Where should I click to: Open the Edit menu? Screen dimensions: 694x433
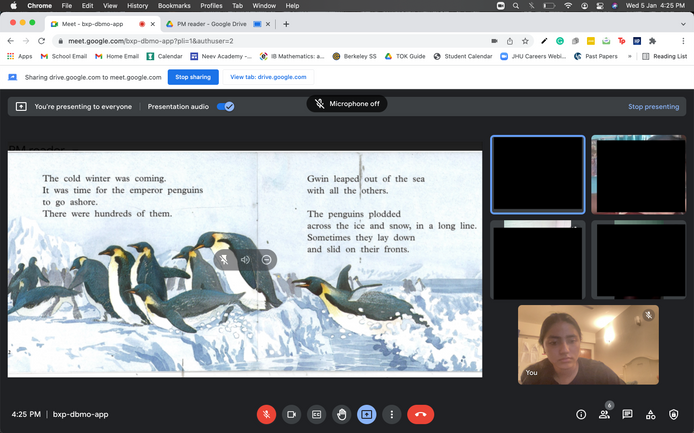click(x=88, y=6)
